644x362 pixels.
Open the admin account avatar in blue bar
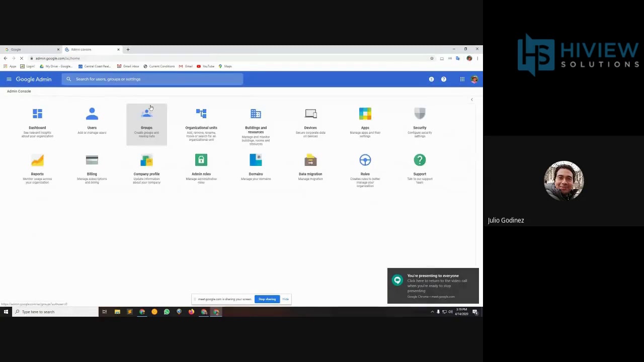474,79
